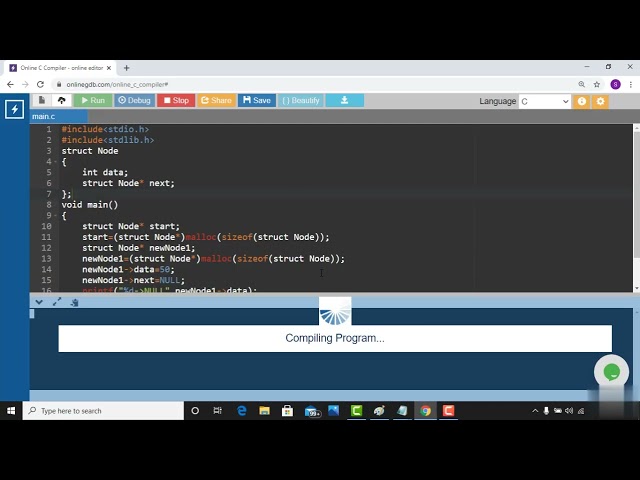Collapse the console panel chevron
Image resolution: width=640 pixels, height=480 pixels.
[39, 302]
